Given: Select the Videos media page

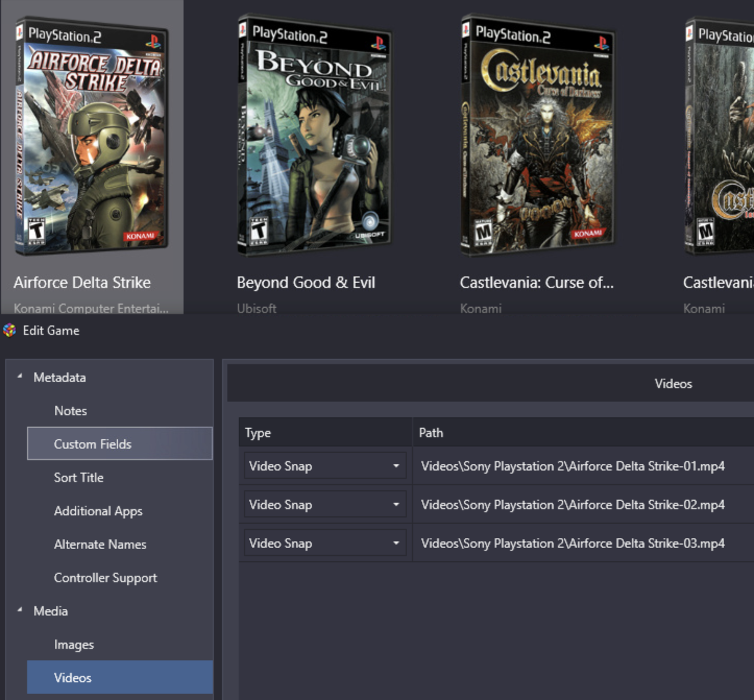Looking at the screenshot, I should 120,678.
